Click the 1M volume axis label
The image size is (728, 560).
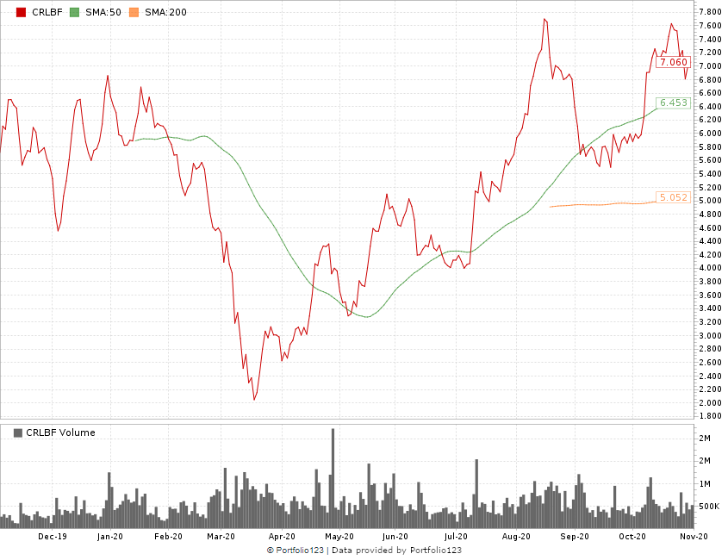coord(705,484)
